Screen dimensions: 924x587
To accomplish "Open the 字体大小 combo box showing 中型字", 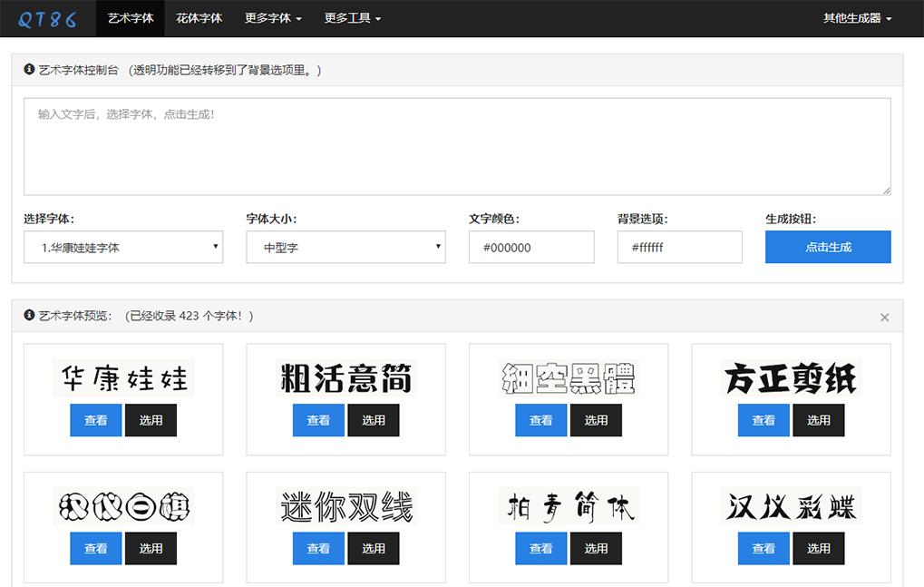I will pos(345,247).
